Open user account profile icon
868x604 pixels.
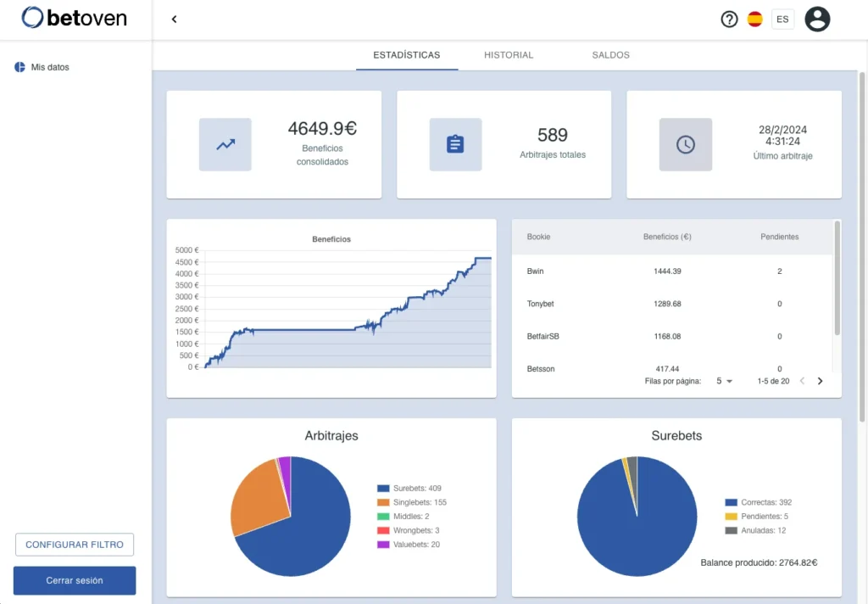(x=817, y=19)
